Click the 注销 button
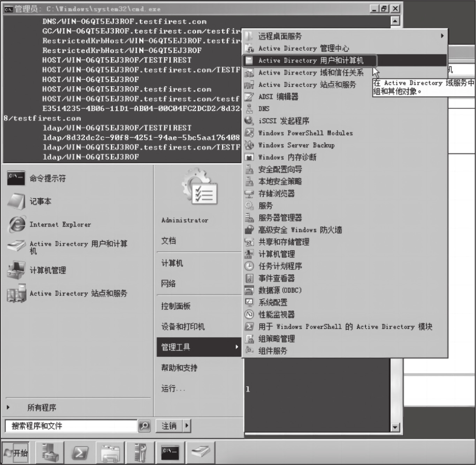This screenshot has height=465, width=476. pyautogui.click(x=169, y=426)
